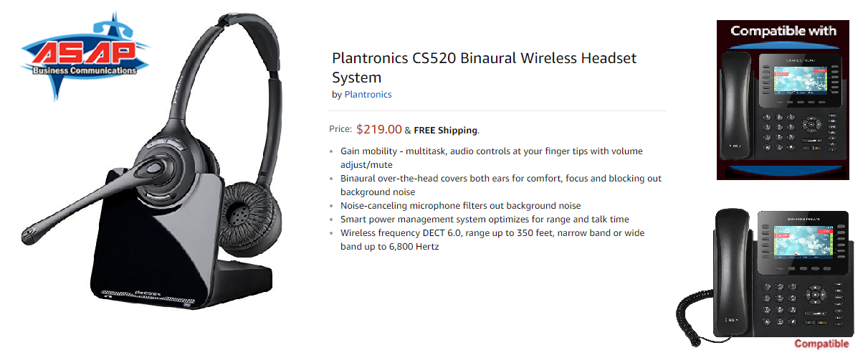Select the $219.00 price text
Image resolution: width=868 pixels, height=363 pixels.
click(378, 129)
